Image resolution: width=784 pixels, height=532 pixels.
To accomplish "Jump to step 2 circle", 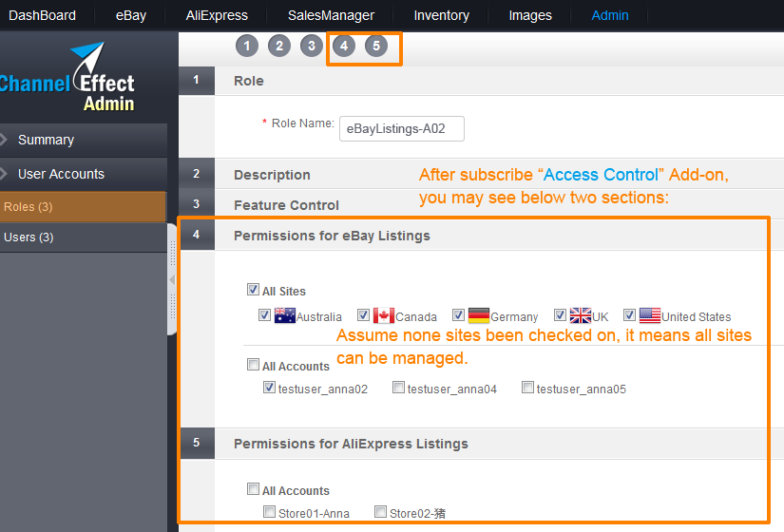I will pyautogui.click(x=279, y=46).
